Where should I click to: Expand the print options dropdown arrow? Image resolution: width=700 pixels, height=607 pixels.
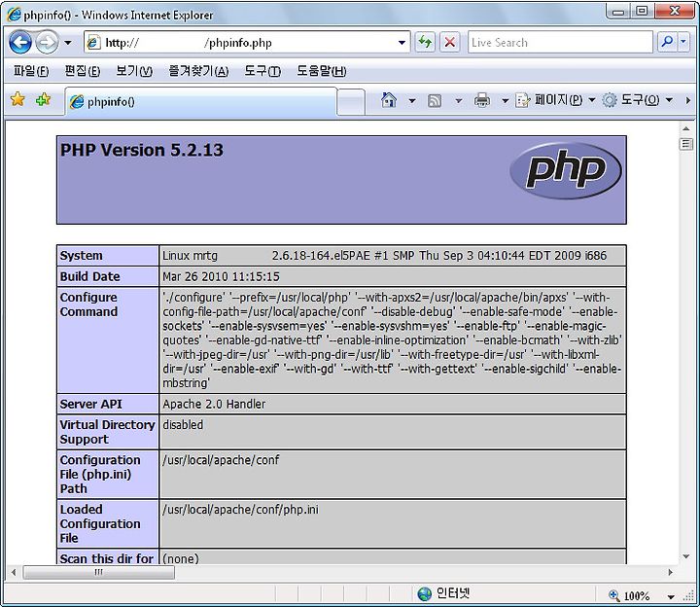point(505,100)
